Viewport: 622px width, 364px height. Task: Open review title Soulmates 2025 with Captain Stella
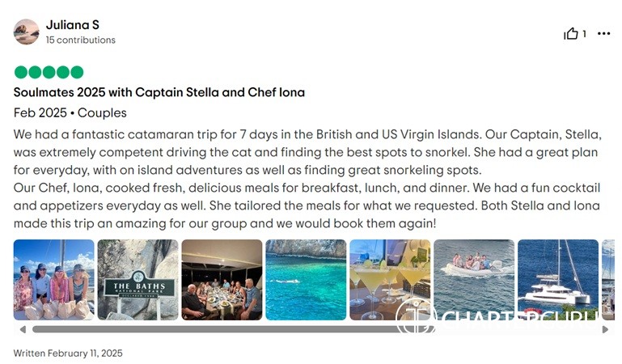click(x=159, y=92)
